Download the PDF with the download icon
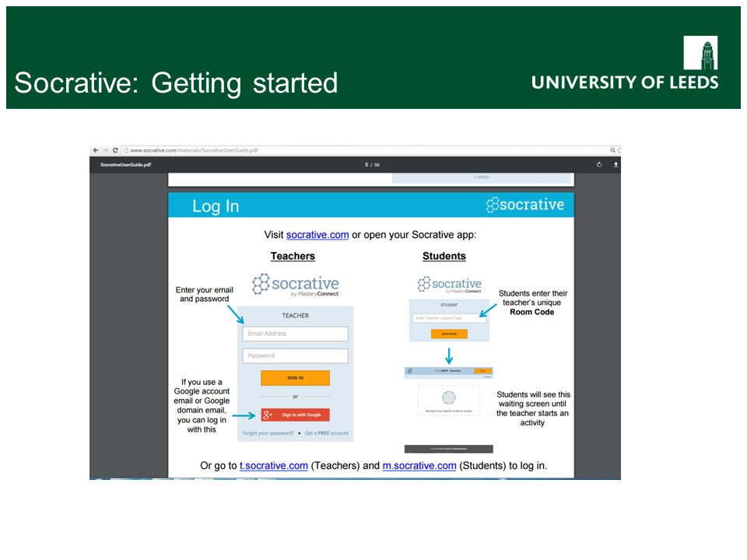The image size is (747, 560). (x=615, y=165)
